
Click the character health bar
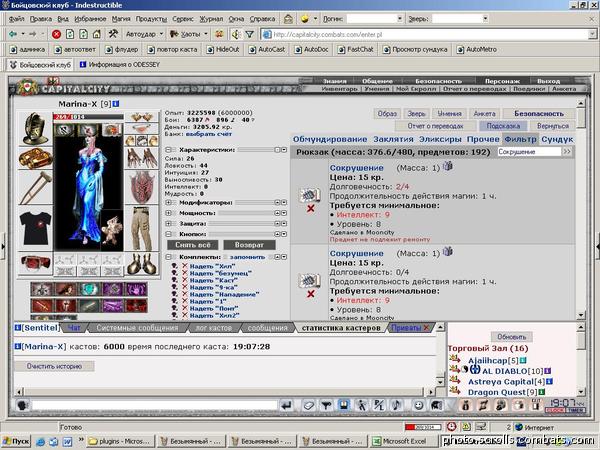[x=88, y=117]
